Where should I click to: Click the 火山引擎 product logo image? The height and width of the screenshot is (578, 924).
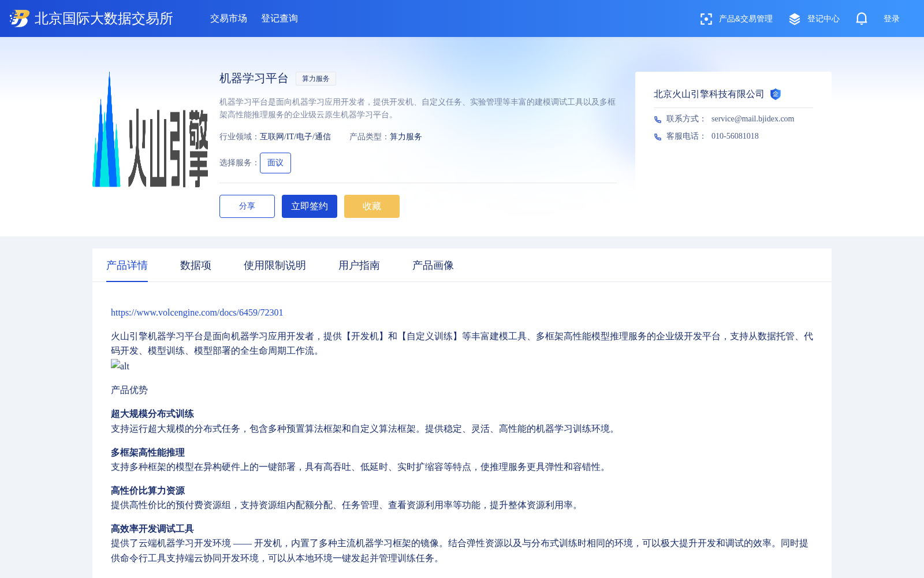pyautogui.click(x=150, y=129)
